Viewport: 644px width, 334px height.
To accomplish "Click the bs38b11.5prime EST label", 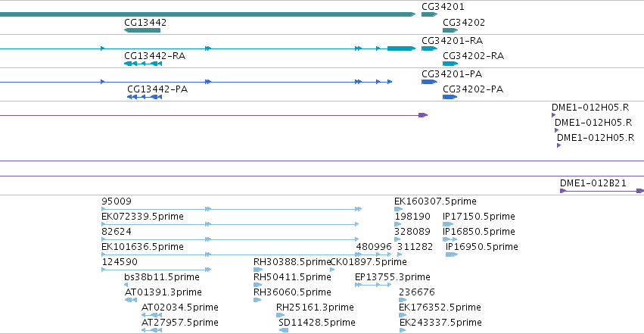I will 162,277.
